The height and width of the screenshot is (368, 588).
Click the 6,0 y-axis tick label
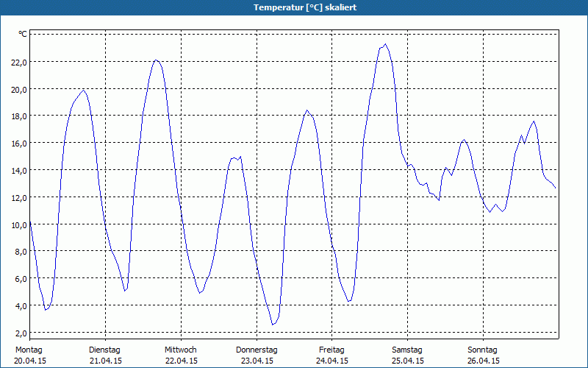[x=21, y=279]
